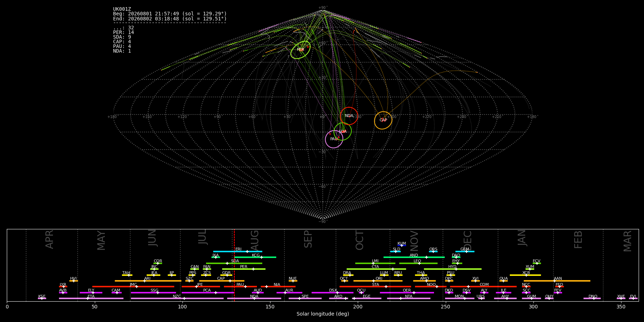Click the NDA activity bar in timeline
This screenshot has width=644, height=322.
pos(254,298)
